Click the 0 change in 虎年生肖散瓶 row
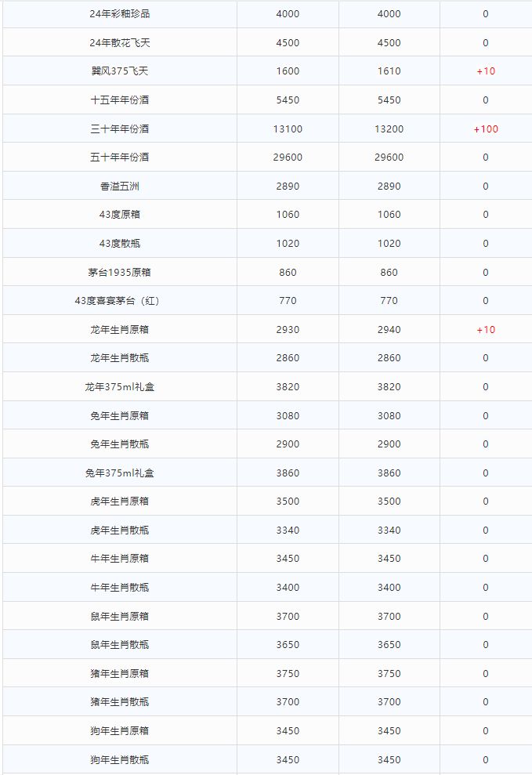Image resolution: width=532 pixels, height=775 pixels. [x=486, y=531]
